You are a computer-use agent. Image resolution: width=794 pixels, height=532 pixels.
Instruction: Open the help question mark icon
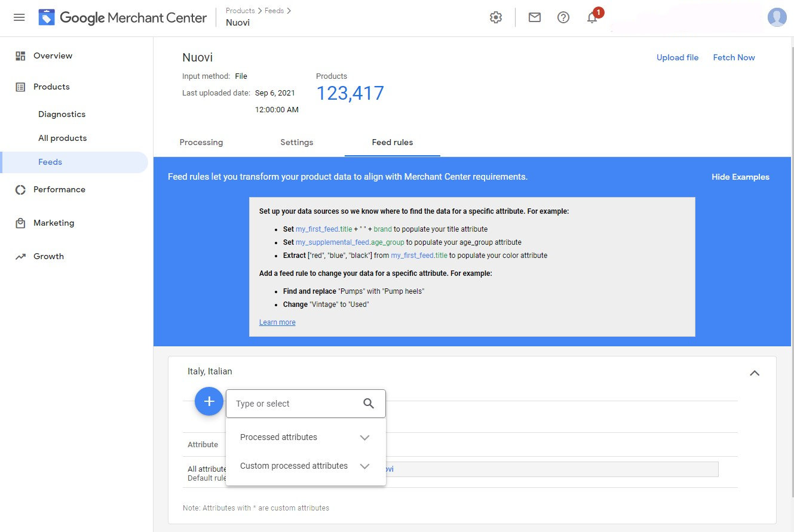point(563,17)
